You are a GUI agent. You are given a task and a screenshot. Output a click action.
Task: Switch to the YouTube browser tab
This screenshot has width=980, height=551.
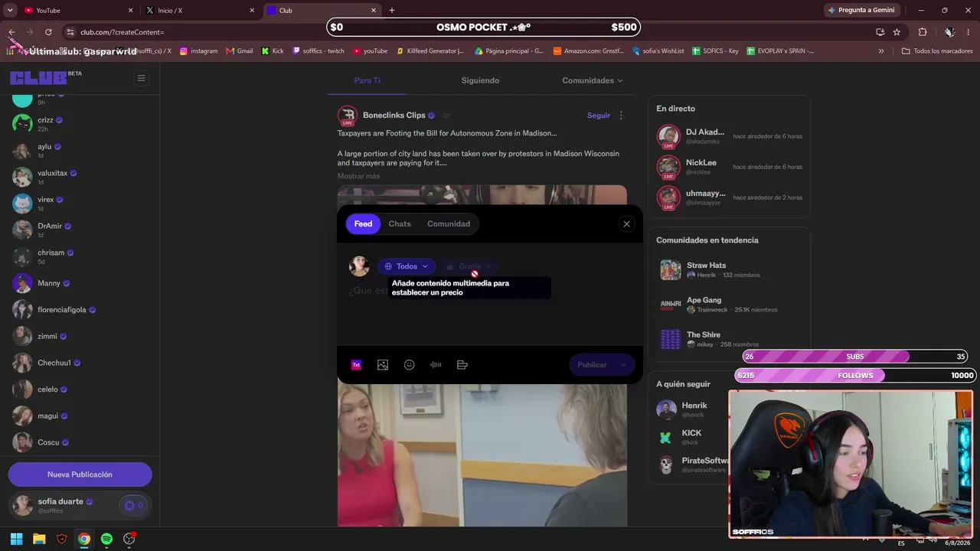click(77, 11)
